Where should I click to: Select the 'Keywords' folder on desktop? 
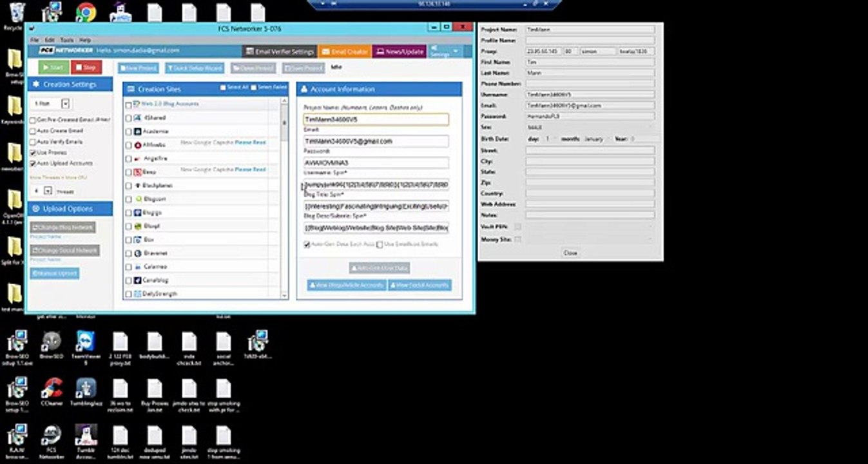tap(14, 110)
